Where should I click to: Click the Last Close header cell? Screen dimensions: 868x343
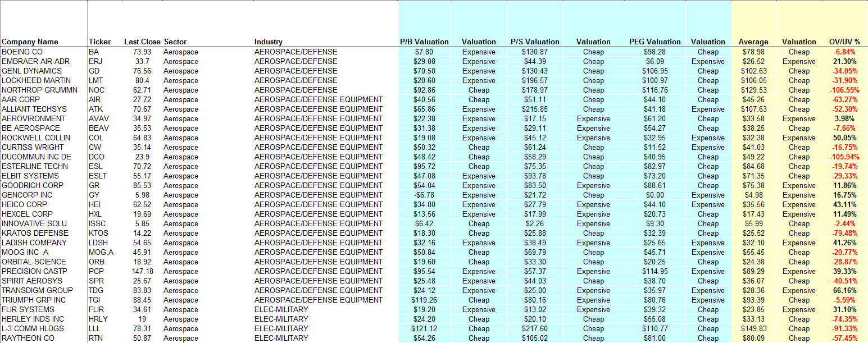pyautogui.click(x=142, y=42)
